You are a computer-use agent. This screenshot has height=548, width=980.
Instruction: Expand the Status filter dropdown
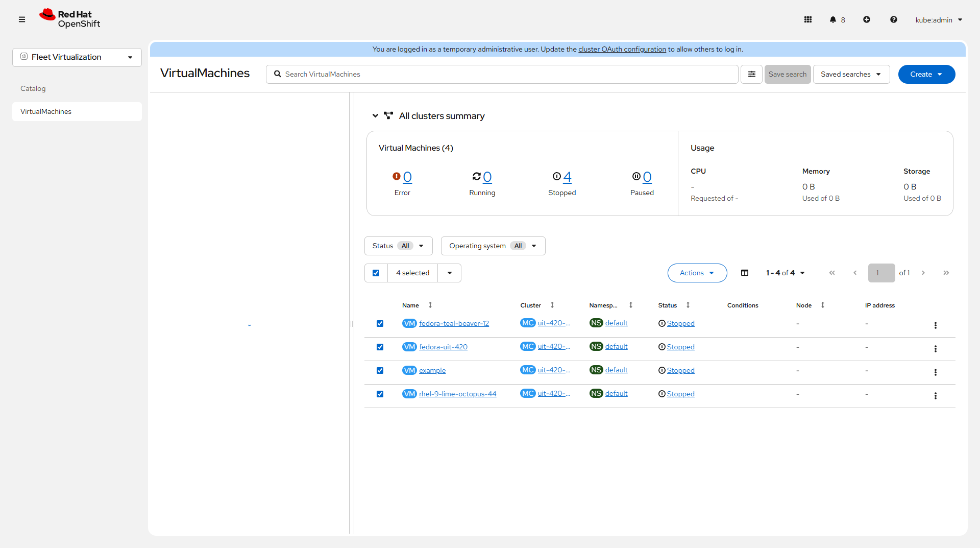pos(398,246)
